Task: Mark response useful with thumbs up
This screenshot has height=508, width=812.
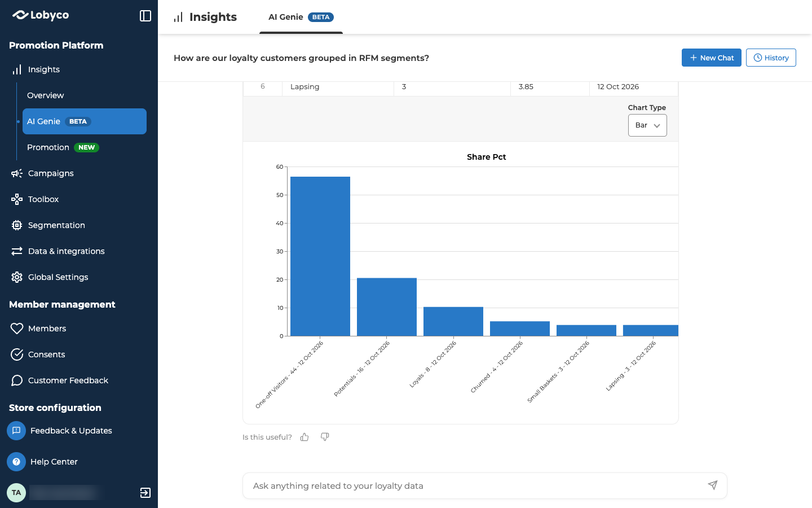Action: 304,437
